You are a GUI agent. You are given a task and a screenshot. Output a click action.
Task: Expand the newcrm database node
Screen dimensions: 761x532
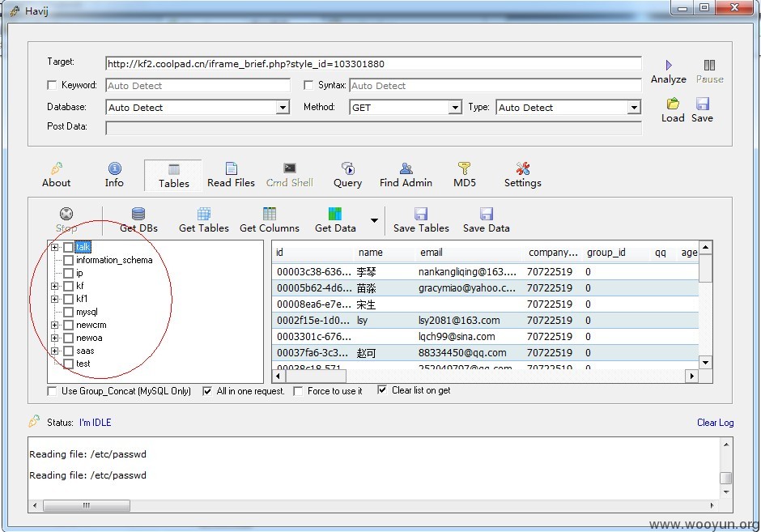pos(55,326)
